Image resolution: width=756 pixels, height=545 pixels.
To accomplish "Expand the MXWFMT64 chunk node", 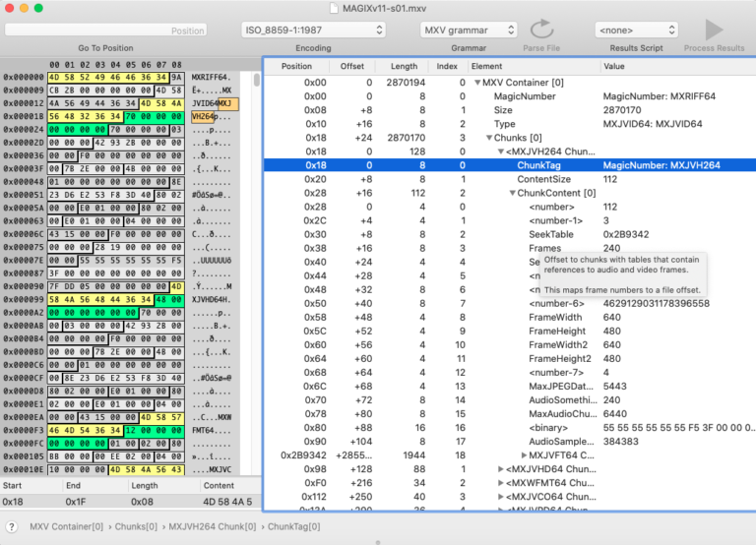I will pos(500,483).
